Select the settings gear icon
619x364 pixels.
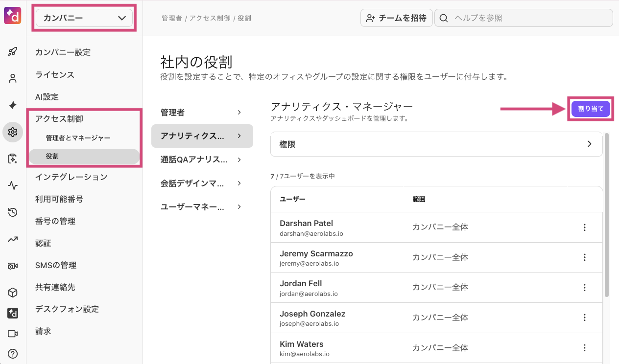pos(12,132)
